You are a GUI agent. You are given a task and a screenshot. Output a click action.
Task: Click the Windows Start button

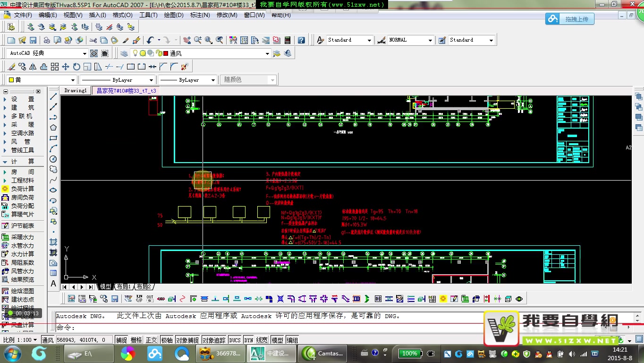click(x=12, y=354)
